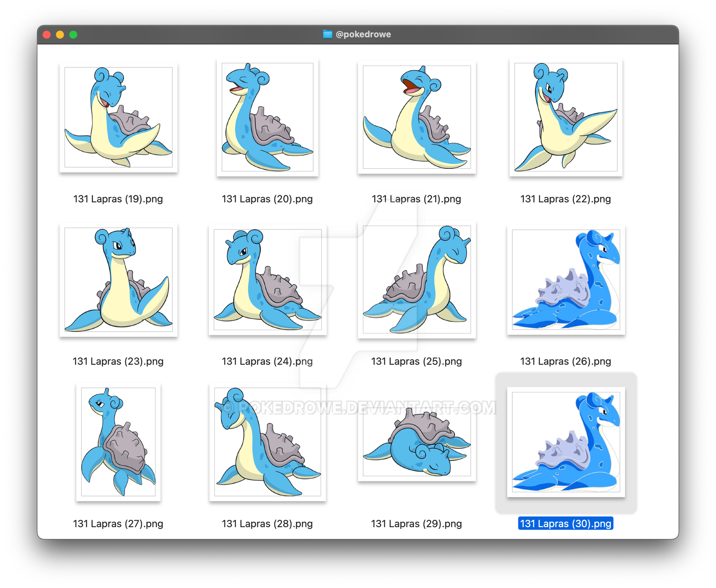The width and height of the screenshot is (716, 588).
Task: Select the 131 Lapras (22).png thumbnail
Action: click(566, 117)
